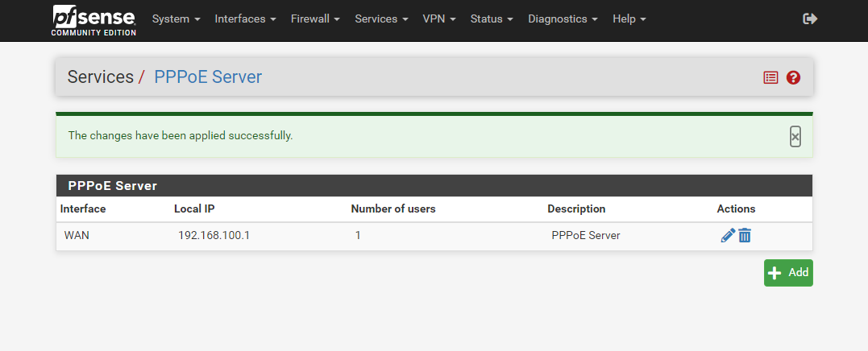868x351 pixels.
Task: Select the 192.168.100.1 Local IP cell
Action: [x=214, y=236]
